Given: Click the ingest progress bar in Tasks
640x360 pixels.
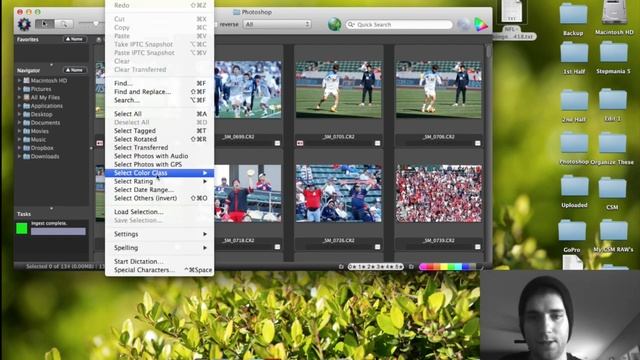Looking at the screenshot, I should 58,231.
